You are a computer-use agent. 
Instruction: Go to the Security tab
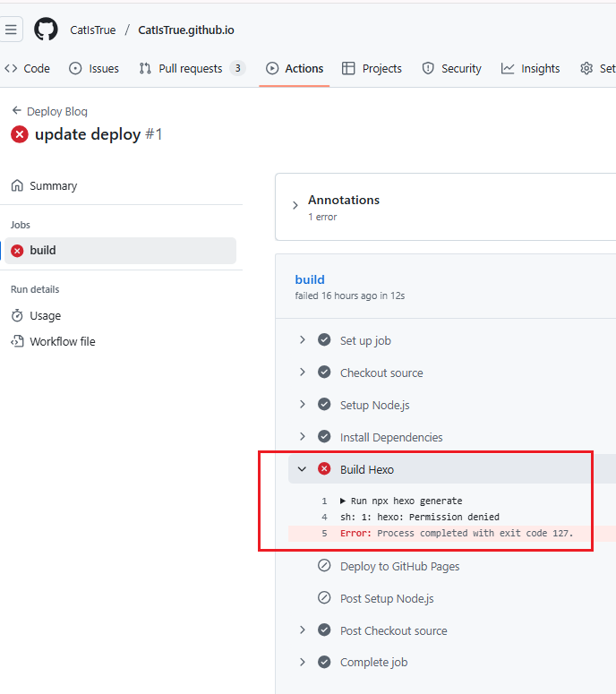click(452, 68)
